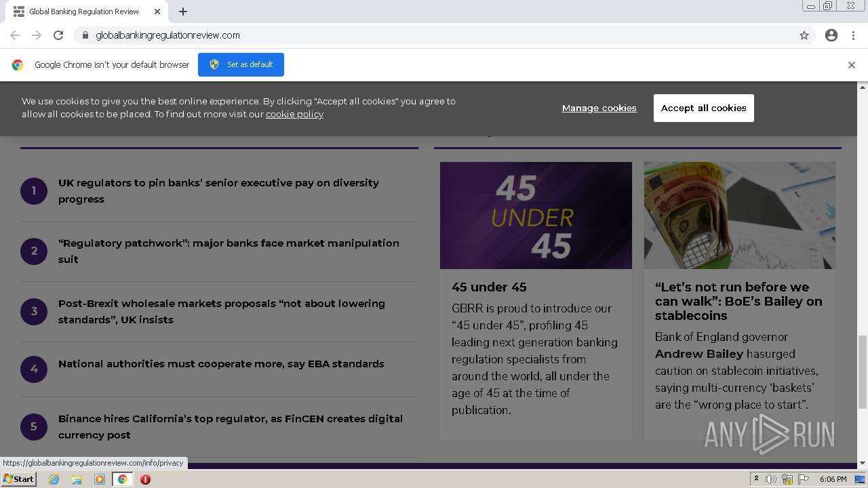The width and height of the screenshot is (868, 488).
Task: Open Chrome three-dot menu
Action: [x=853, y=35]
